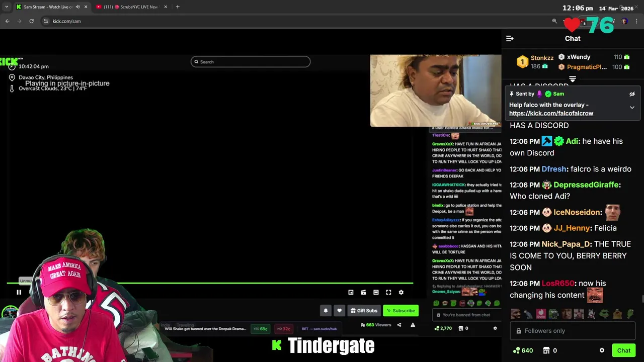Click the Deepak webcam thumbnail
The height and width of the screenshot is (362, 644).
pyautogui.click(x=436, y=90)
